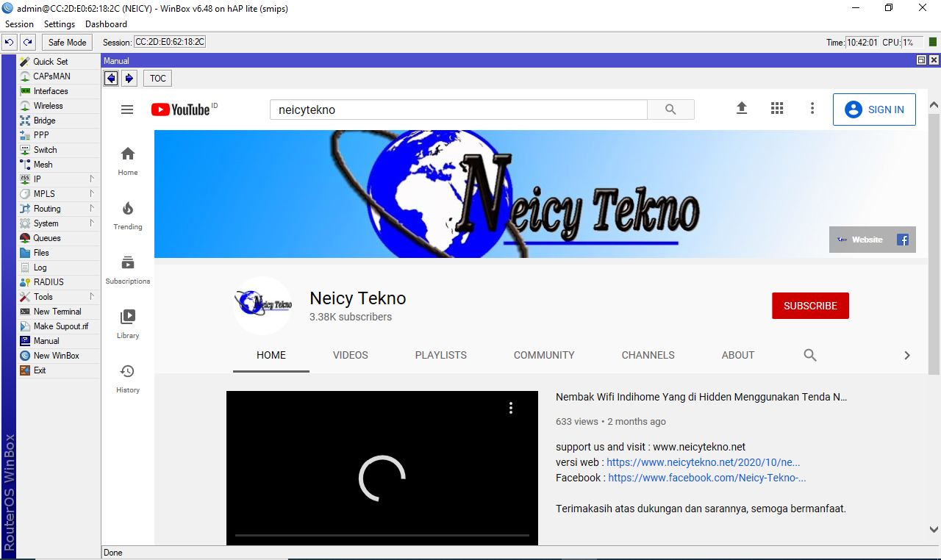The height and width of the screenshot is (560, 941).
Task: Open Subscriptions in the YouTube sidebar
Action: tap(128, 270)
